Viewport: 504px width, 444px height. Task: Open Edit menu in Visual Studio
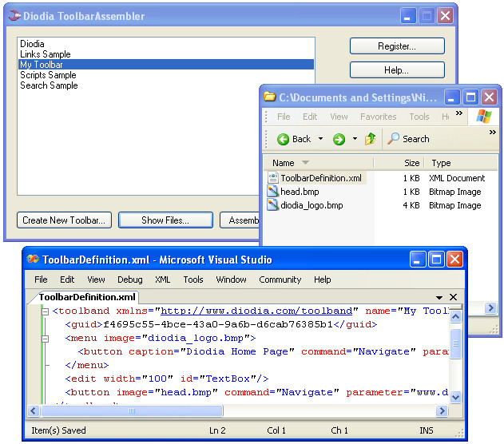[x=67, y=279]
